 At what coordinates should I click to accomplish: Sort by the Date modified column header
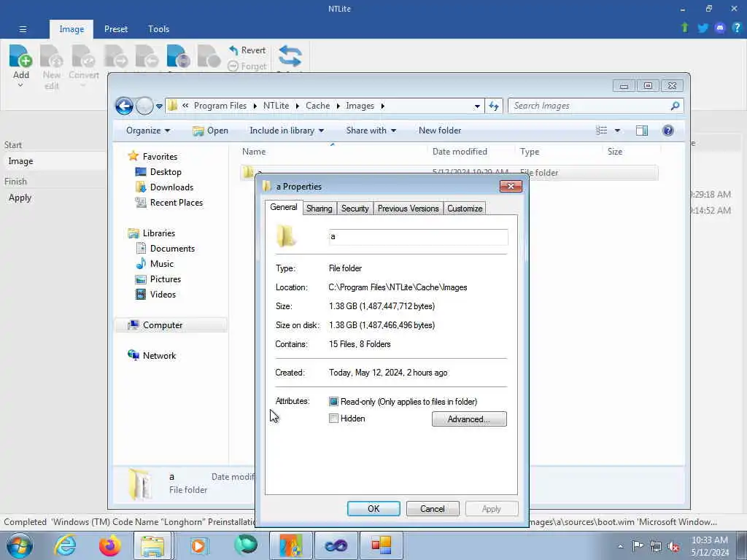460,152
